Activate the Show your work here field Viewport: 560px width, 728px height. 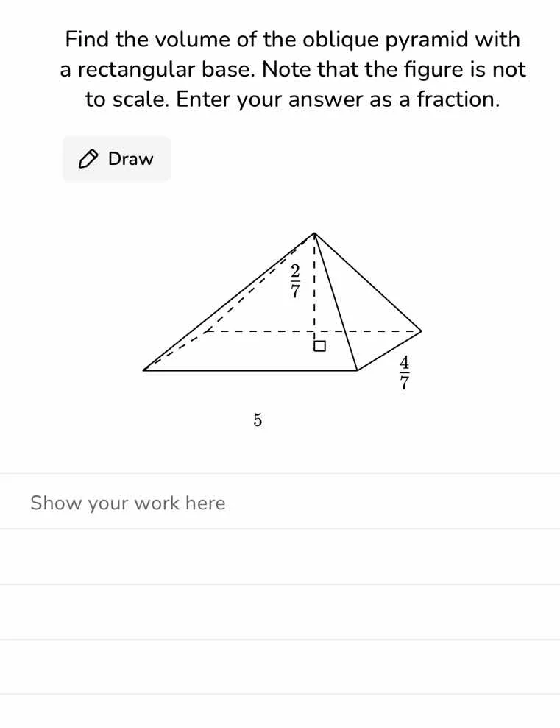[127, 503]
